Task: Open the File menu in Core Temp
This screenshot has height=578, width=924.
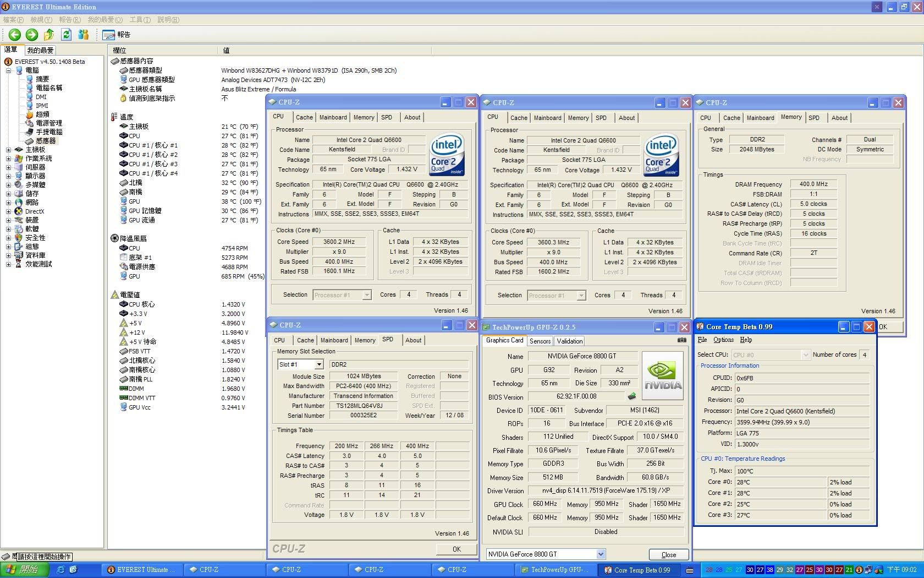Action: coord(702,340)
